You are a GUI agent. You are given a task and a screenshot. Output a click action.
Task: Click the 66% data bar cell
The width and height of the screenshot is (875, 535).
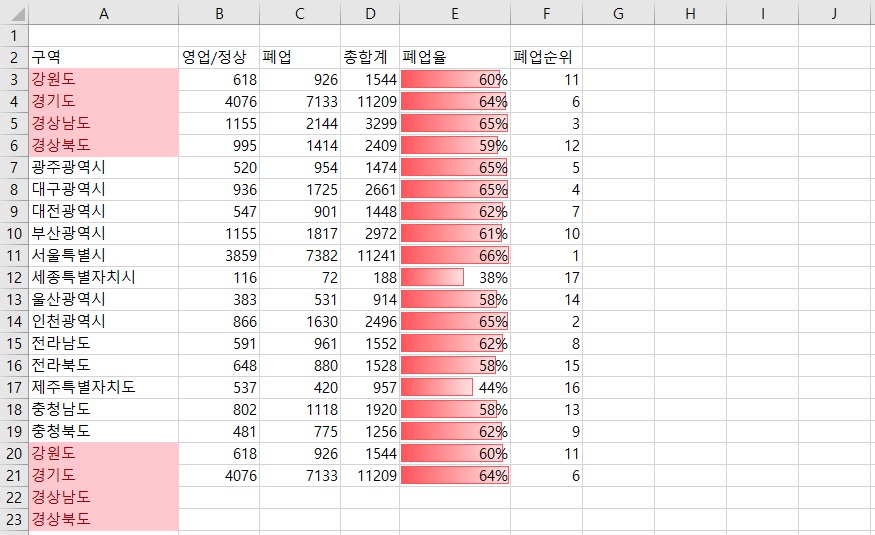(x=455, y=256)
